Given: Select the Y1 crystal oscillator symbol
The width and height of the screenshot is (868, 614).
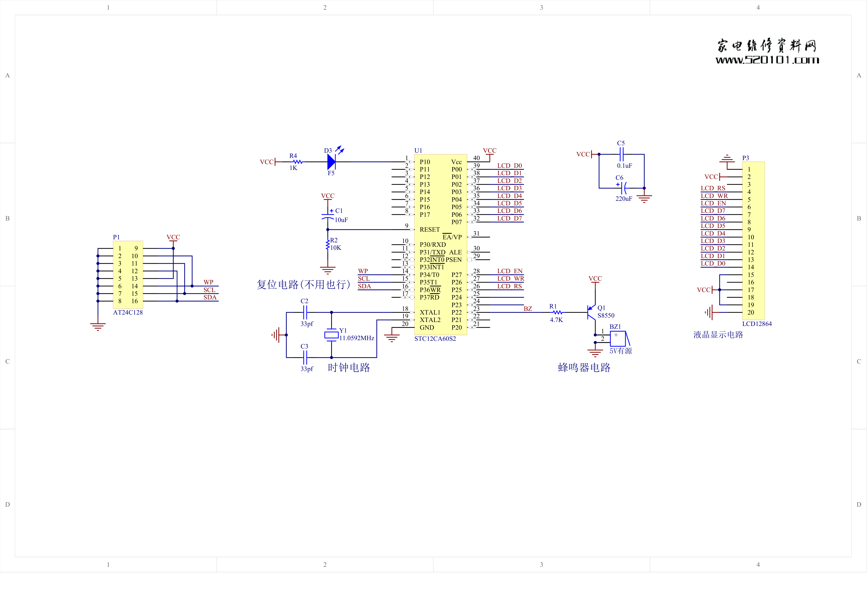Looking at the screenshot, I should (x=332, y=335).
